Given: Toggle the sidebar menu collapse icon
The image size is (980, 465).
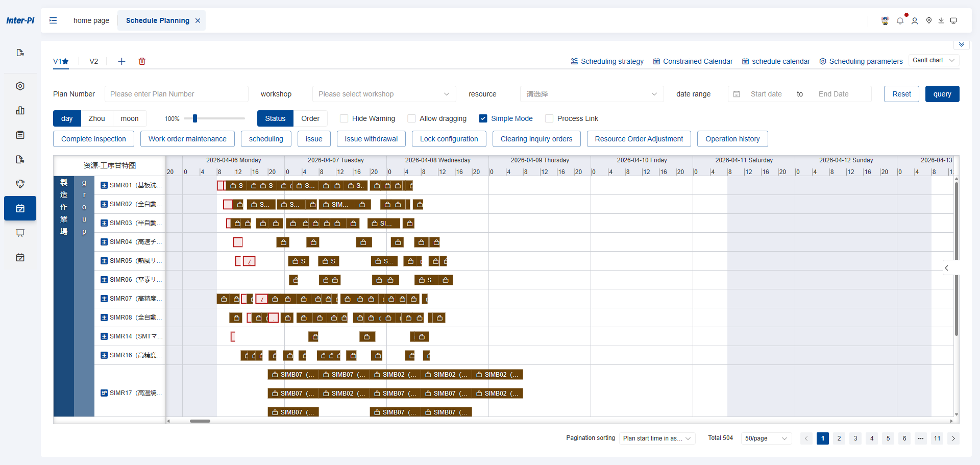Looking at the screenshot, I should pyautogui.click(x=53, y=20).
